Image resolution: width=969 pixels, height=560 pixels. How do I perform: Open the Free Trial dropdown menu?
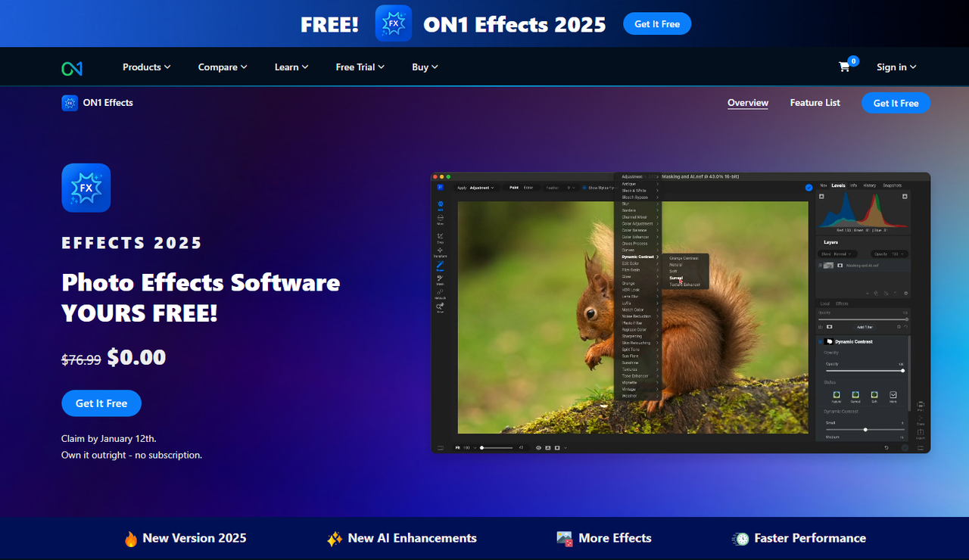360,67
